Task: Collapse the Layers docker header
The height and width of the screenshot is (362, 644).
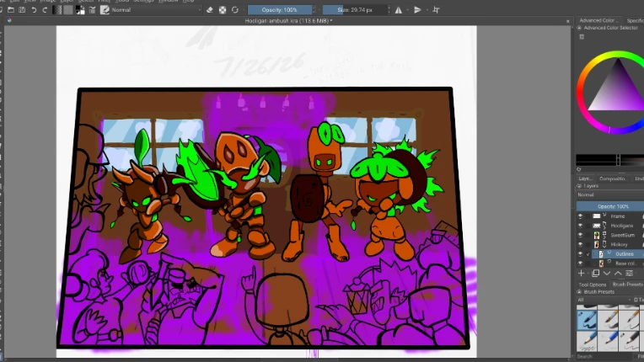Action: click(x=579, y=186)
